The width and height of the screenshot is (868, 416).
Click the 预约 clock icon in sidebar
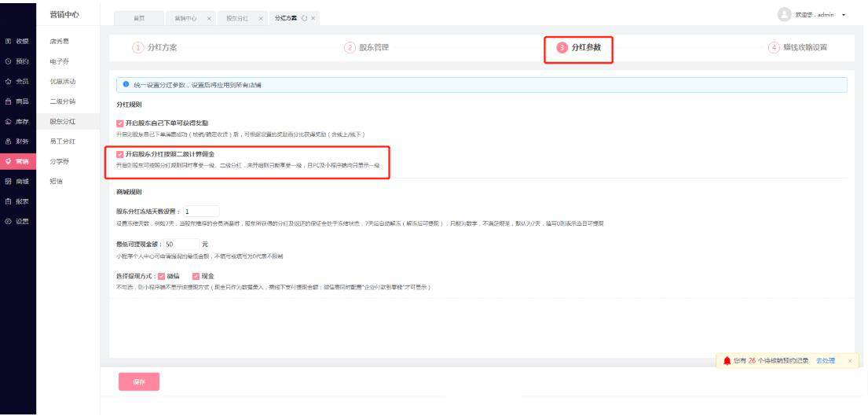[x=9, y=61]
